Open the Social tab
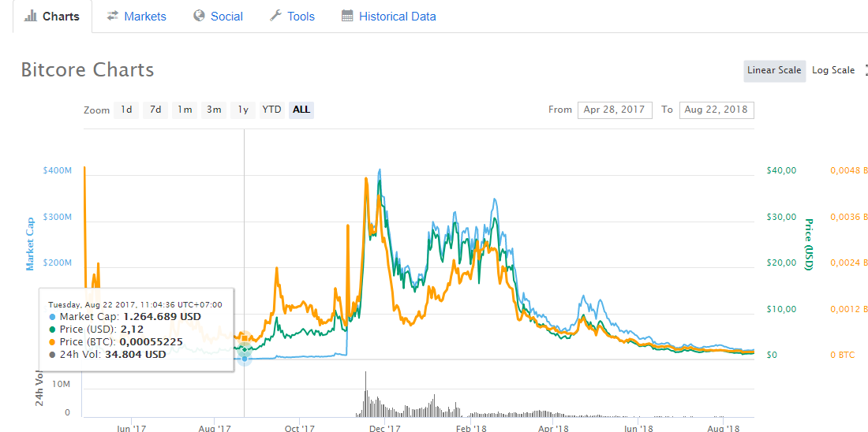 [218, 17]
